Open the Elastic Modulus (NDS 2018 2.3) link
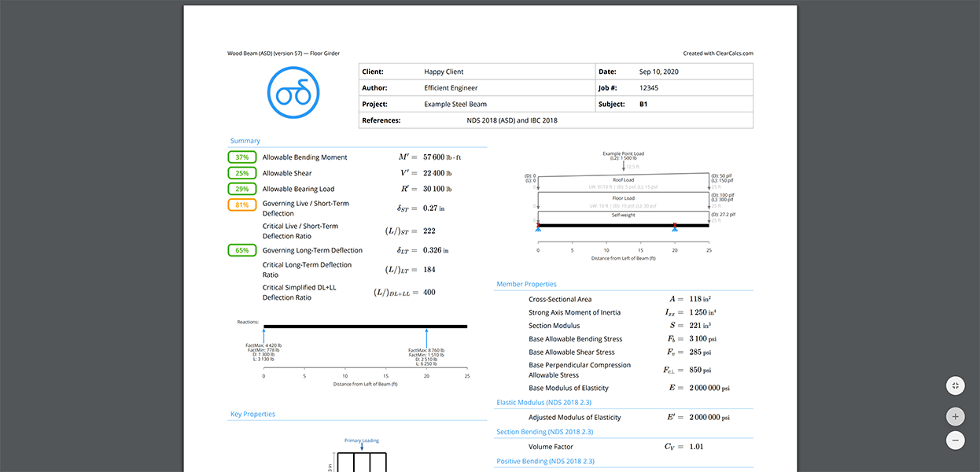This screenshot has width=980, height=472. pyautogui.click(x=543, y=402)
